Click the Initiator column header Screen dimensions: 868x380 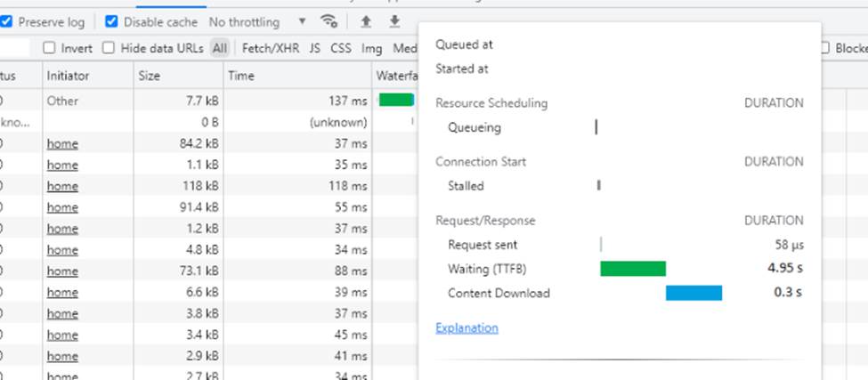(x=68, y=76)
